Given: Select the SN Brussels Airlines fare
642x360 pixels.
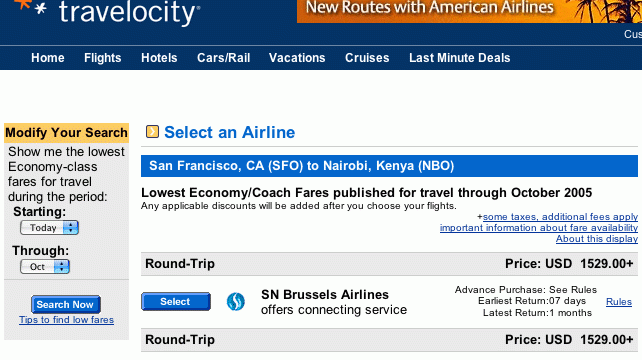Looking at the screenshot, I should point(176,301).
